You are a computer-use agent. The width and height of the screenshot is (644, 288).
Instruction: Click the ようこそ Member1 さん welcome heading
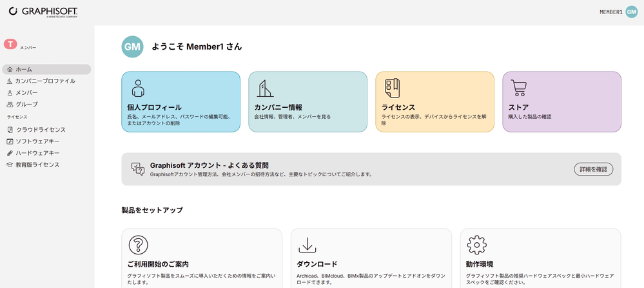[197, 47]
